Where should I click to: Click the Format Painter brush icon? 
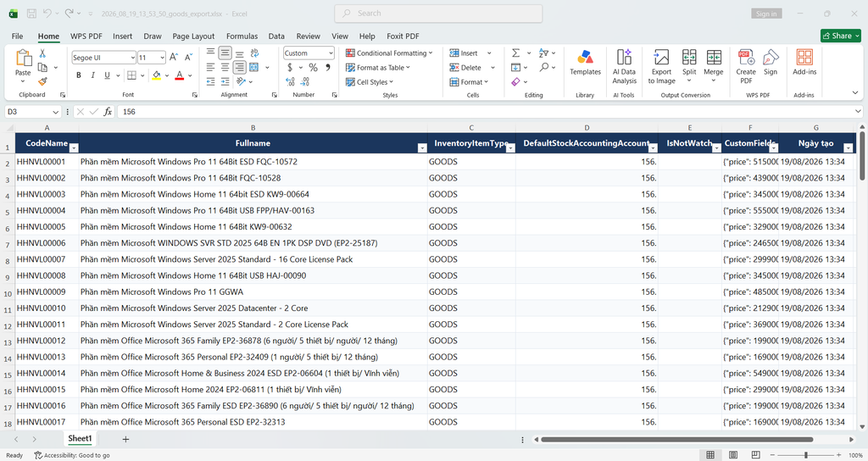[42, 81]
